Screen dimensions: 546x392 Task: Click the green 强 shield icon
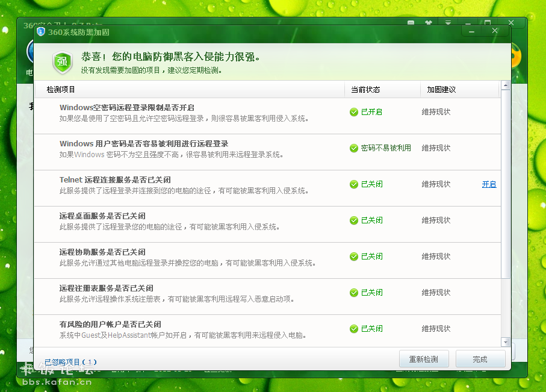tap(63, 62)
